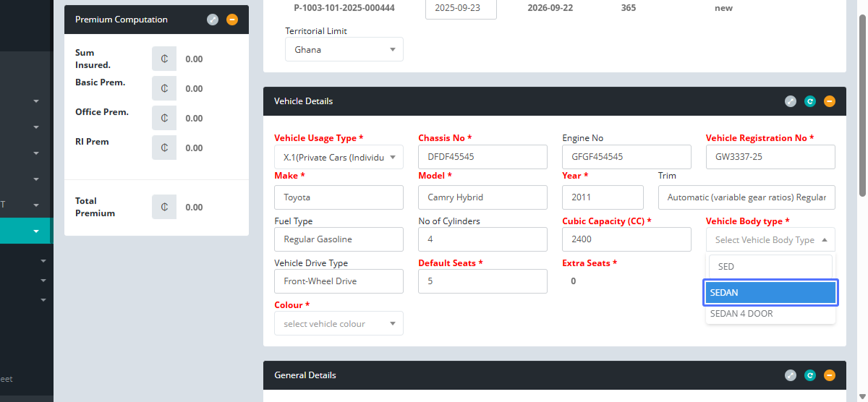Viewport: 868px width, 402px height.
Task: Click the Cubic Capacity input
Action: (626, 239)
